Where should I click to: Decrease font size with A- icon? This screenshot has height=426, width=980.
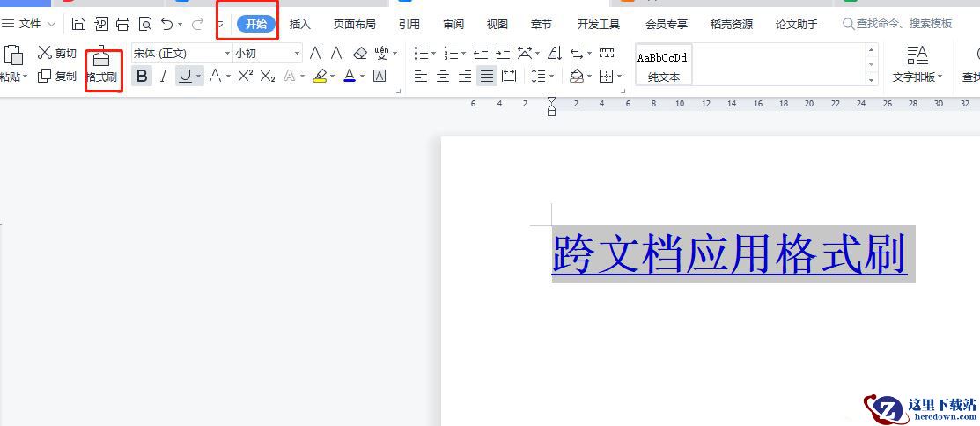tap(338, 53)
